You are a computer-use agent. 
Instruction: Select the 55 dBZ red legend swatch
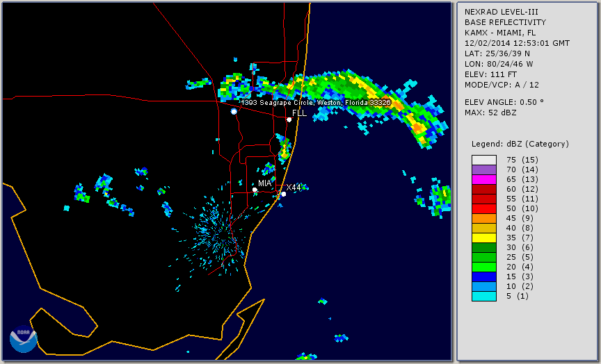pyautogui.click(x=484, y=199)
